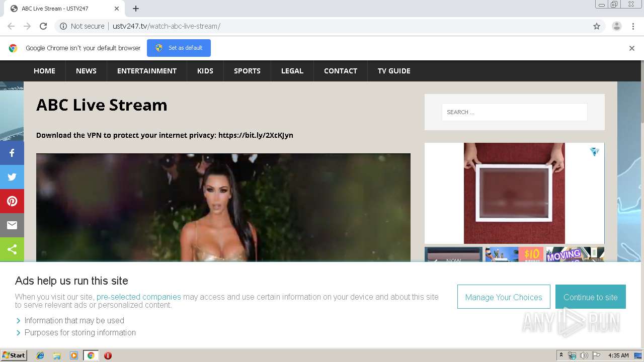Open NEWS menu item
644x362 pixels.
(86, 71)
